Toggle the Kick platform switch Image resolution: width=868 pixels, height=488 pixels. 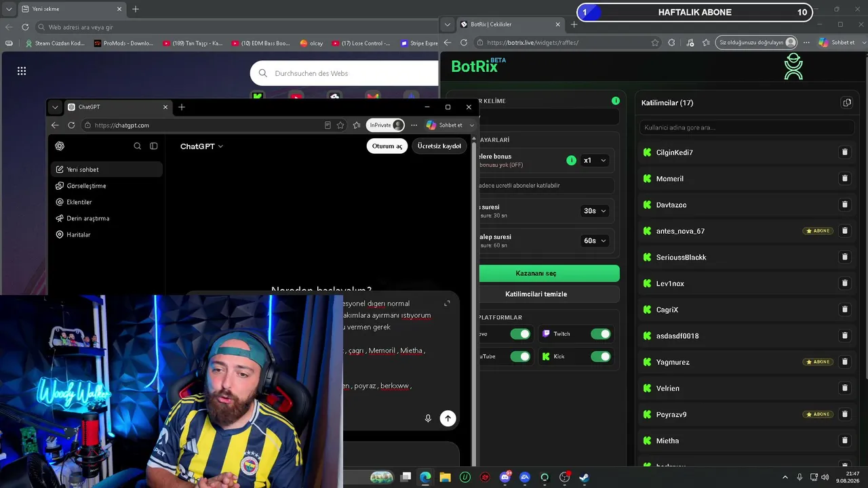click(600, 357)
